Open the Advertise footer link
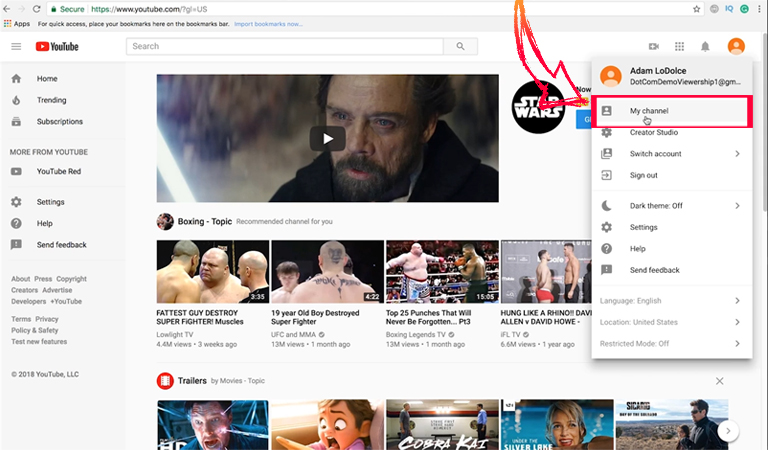This screenshot has width=768, height=450. [x=57, y=290]
